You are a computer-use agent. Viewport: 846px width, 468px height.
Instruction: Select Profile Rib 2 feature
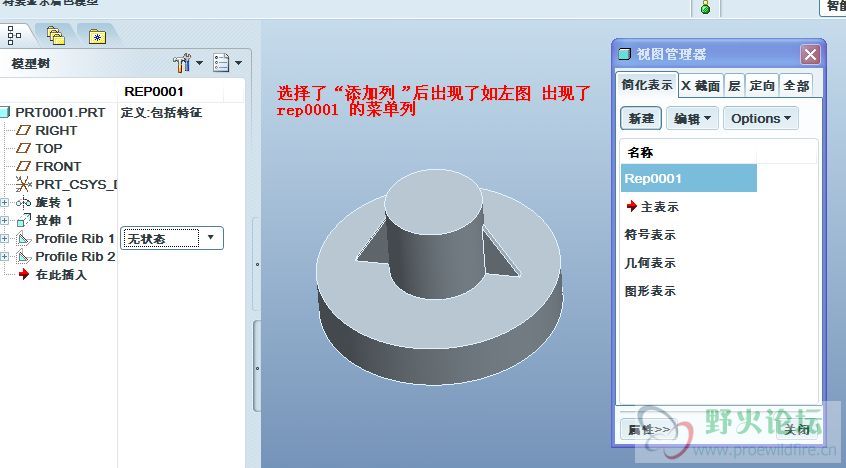pyautogui.click(x=75, y=256)
